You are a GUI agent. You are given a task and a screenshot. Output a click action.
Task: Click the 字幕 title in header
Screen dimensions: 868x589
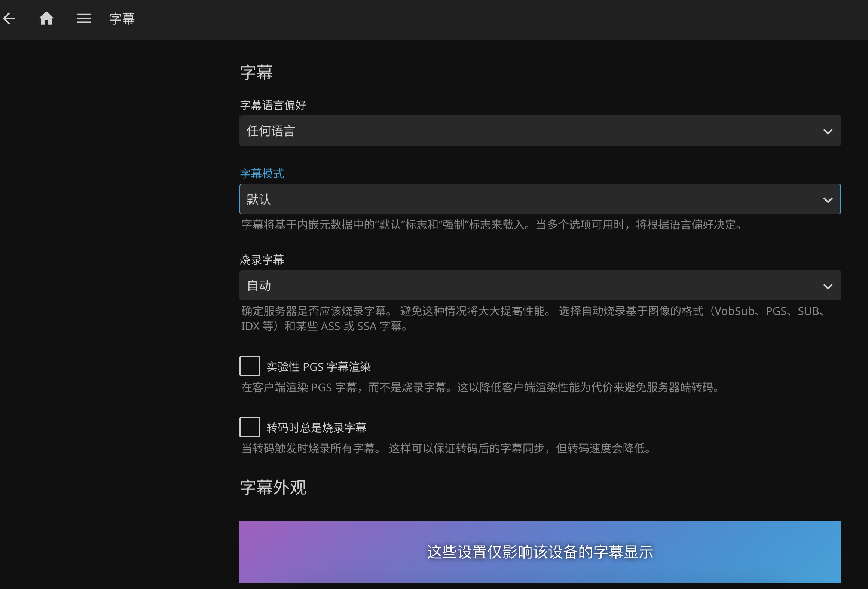click(x=122, y=19)
